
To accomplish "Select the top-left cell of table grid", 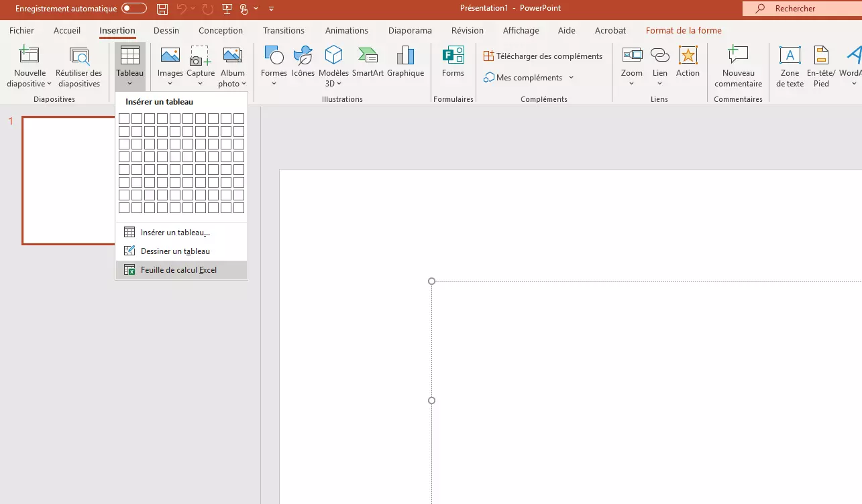I will pos(124,119).
